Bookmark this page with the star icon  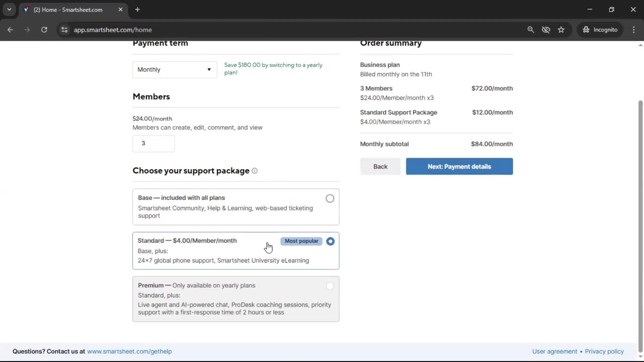click(561, 29)
